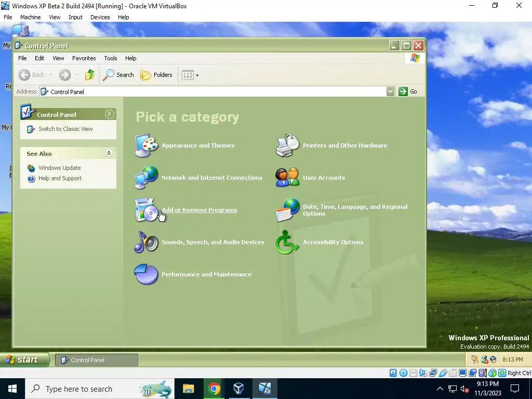This screenshot has width=532, height=399.
Task: Click the XP start button
Action: tap(24, 360)
